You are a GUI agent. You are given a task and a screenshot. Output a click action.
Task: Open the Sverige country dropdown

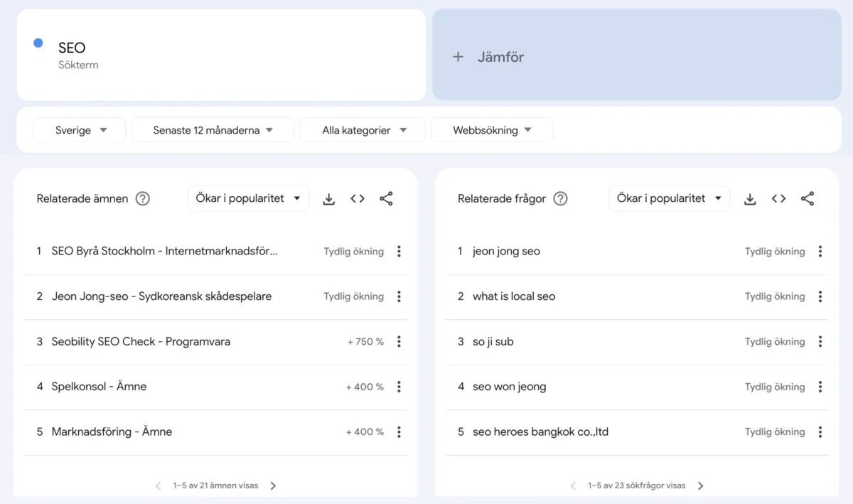coord(80,130)
